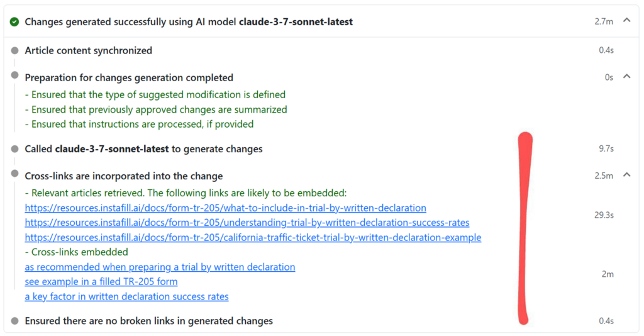Collapse the Cross-links are incorporated step
Image resolution: width=644 pixels, height=336 pixels.
click(x=627, y=174)
